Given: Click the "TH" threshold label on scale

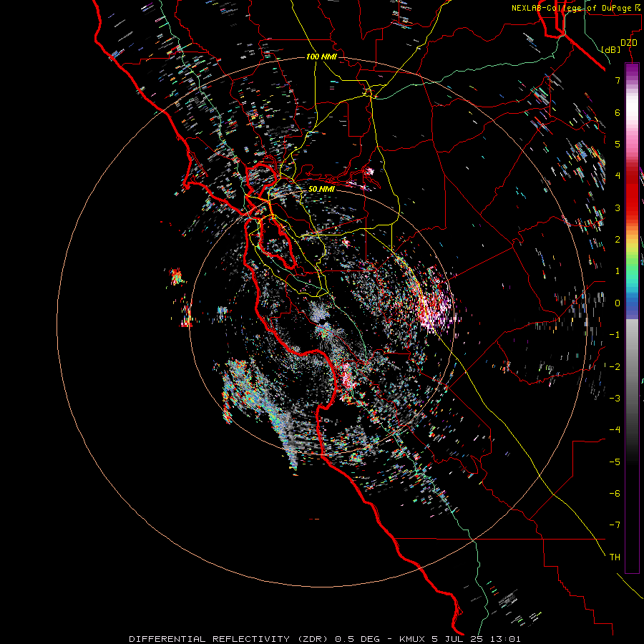Looking at the screenshot, I should pos(615,557).
